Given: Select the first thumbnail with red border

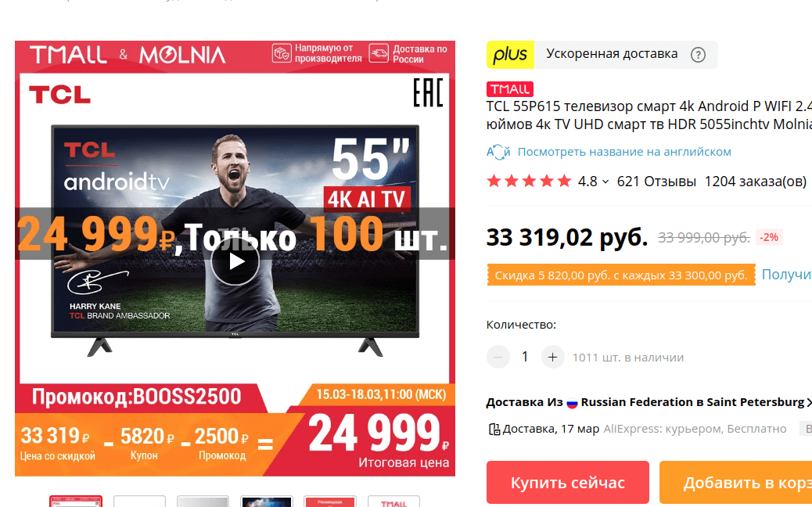Looking at the screenshot, I should [x=76, y=501].
